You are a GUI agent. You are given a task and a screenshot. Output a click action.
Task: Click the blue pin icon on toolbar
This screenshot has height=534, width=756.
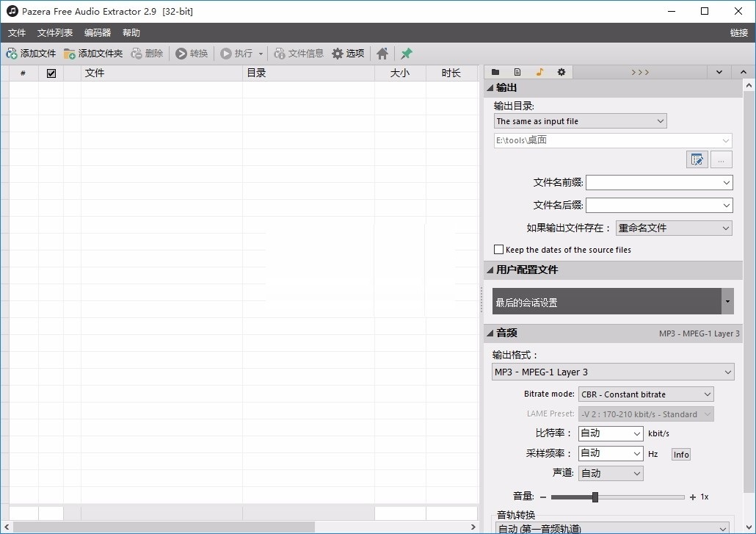tap(407, 53)
